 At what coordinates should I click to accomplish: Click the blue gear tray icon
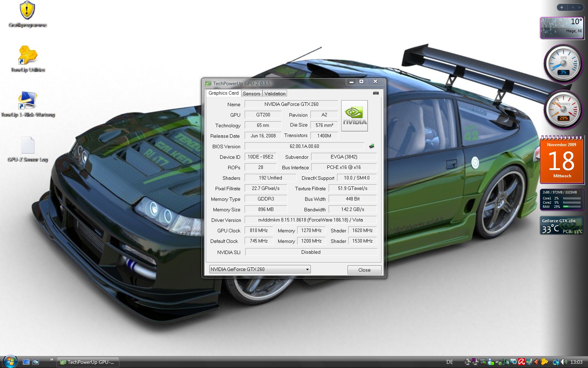pyautogui.click(x=514, y=362)
